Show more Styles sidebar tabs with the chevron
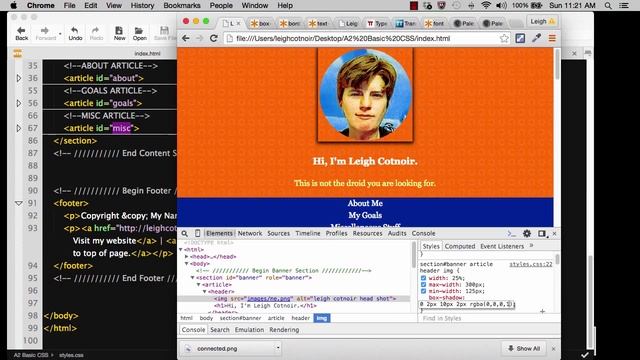640x360 pixels. click(531, 246)
